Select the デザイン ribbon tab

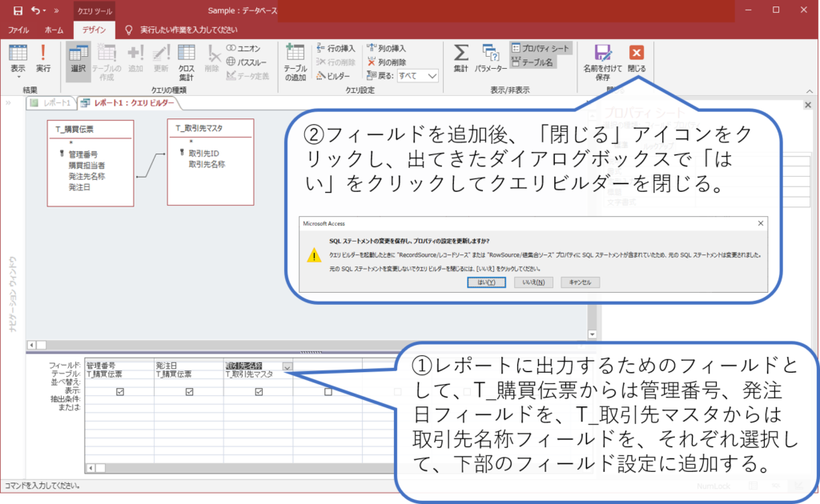point(94,30)
